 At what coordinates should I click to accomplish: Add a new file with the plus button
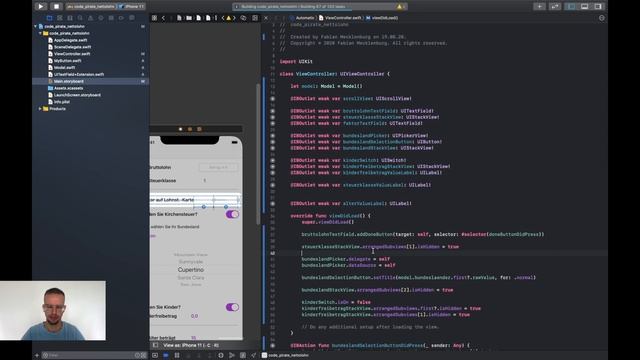pyautogui.click(x=37, y=355)
